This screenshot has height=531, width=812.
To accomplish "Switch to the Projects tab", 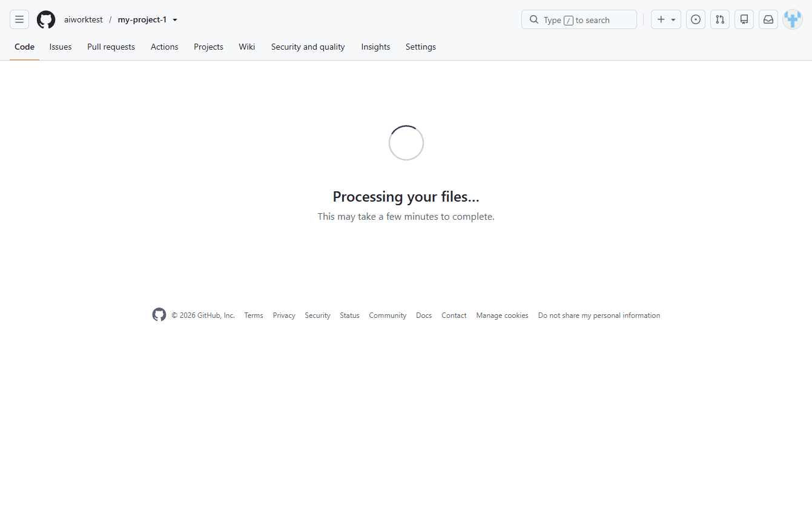I will point(208,47).
